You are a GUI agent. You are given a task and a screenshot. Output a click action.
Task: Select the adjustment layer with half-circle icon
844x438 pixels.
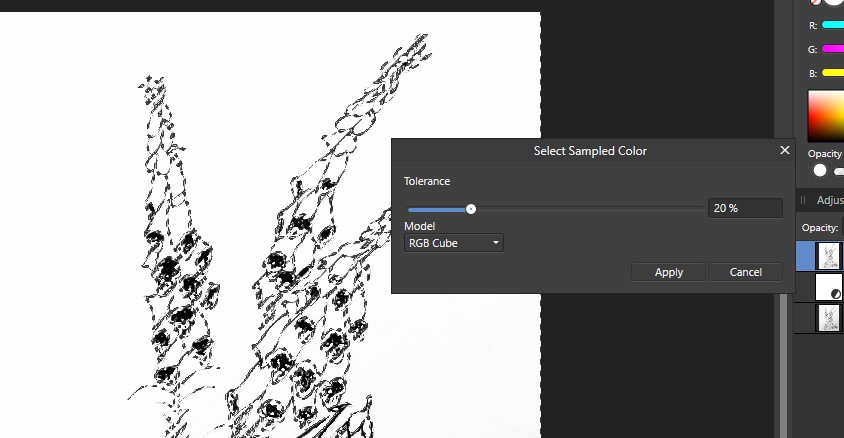pos(828,287)
